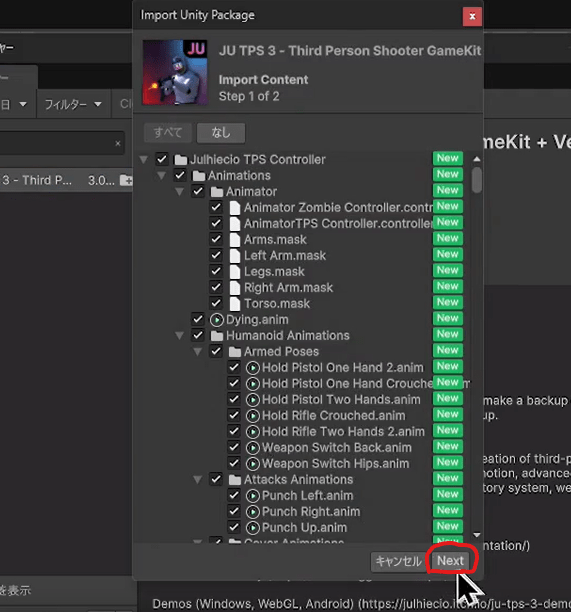Click the scrollbar down arrow
571x612 pixels.
point(477,535)
